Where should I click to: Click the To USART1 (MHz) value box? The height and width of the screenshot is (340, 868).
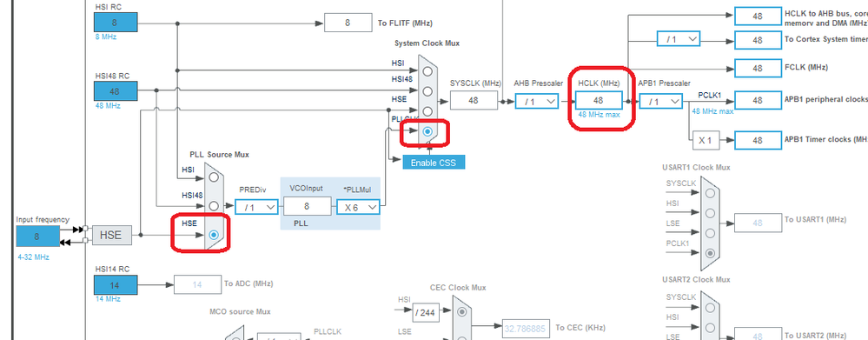758,223
